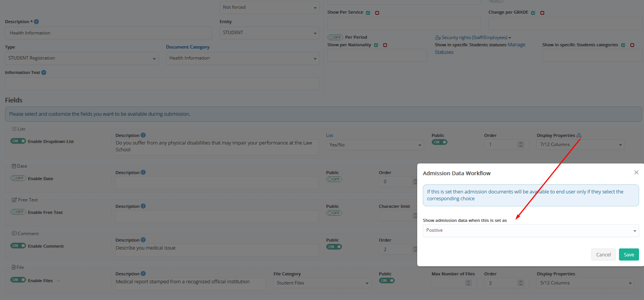Click the globe icon beside File row Description

143,274
